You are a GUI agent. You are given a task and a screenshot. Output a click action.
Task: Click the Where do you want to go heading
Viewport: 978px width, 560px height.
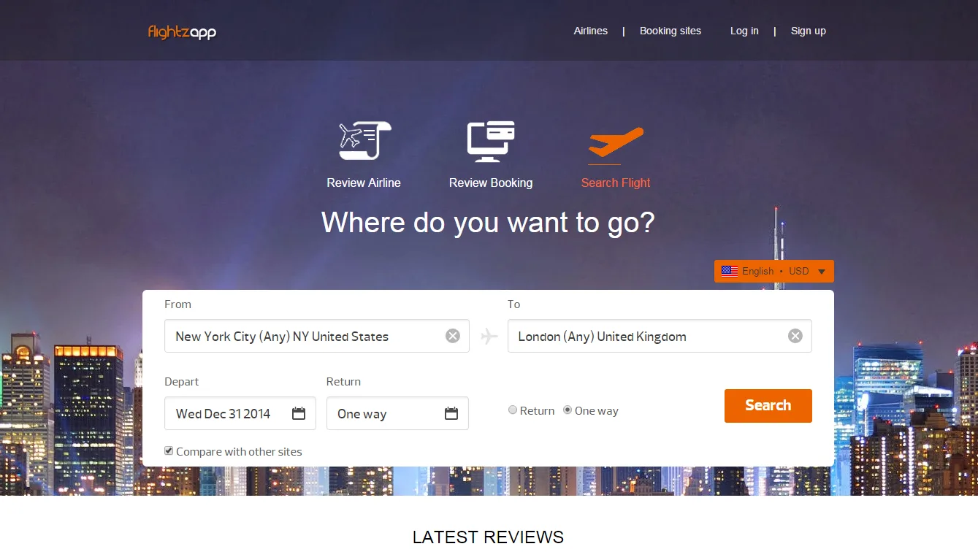(x=488, y=223)
